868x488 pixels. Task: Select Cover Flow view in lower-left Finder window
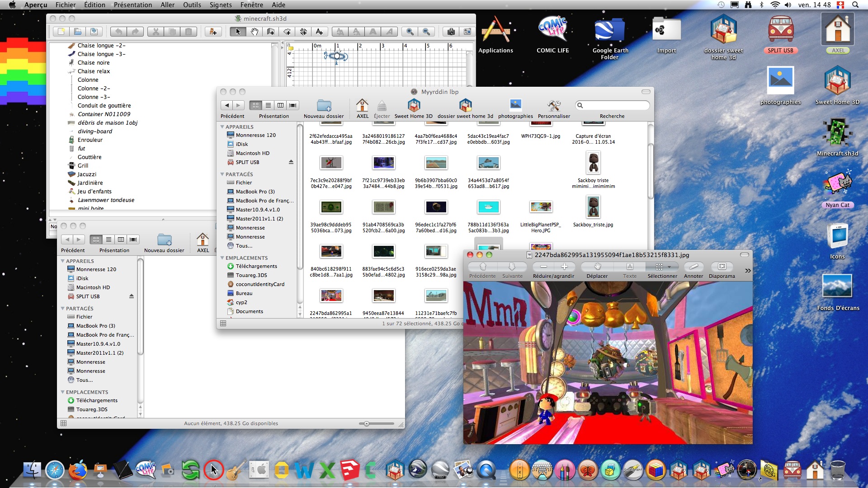(x=133, y=239)
